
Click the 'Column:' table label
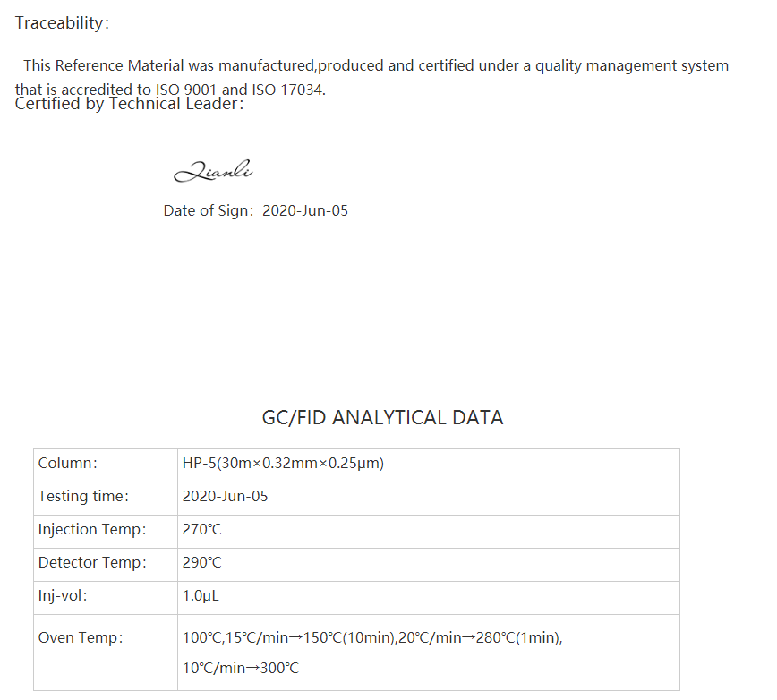click(x=68, y=463)
